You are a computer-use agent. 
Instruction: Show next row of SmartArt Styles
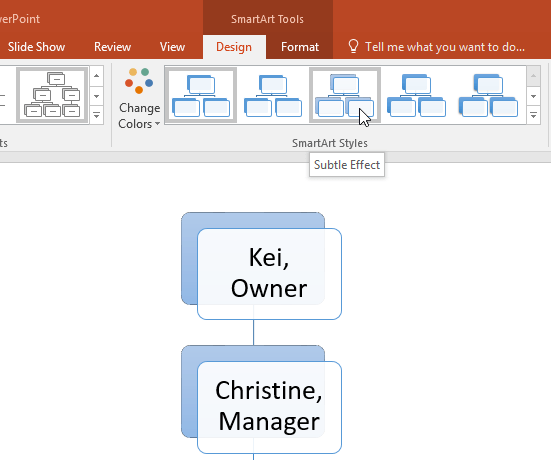pos(533,96)
